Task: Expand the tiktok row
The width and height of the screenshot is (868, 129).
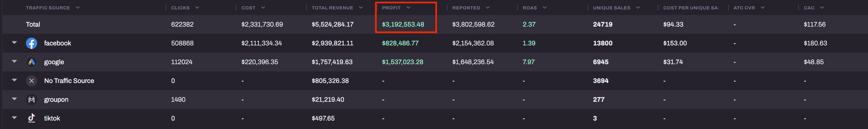Action: [14, 118]
